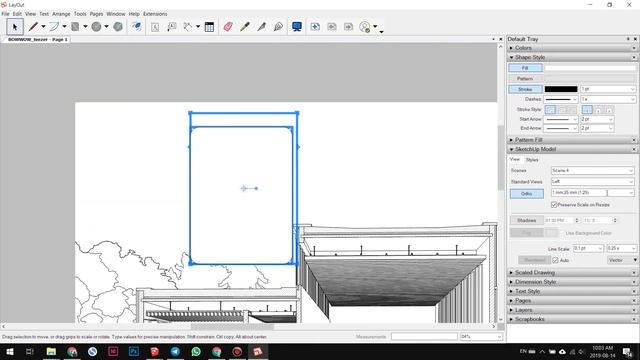The height and width of the screenshot is (360, 640).
Task: Open the File menu
Action: [5, 14]
